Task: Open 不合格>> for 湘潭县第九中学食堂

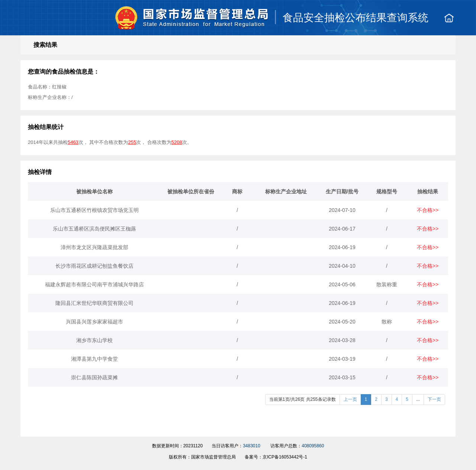Action: coord(428,359)
